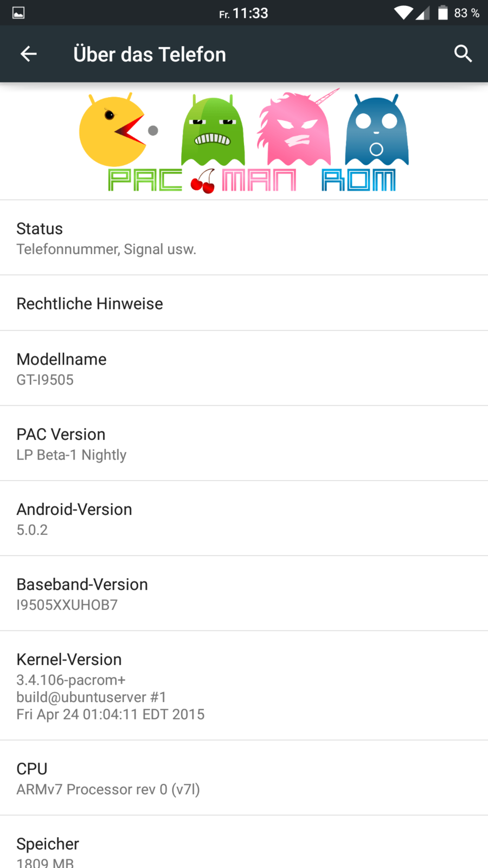The width and height of the screenshot is (488, 868).
Task: Open search with magnifier icon
Action: (463, 54)
